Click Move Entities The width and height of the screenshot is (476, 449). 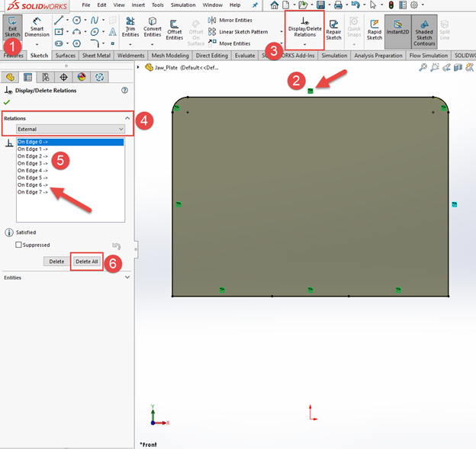pos(229,43)
